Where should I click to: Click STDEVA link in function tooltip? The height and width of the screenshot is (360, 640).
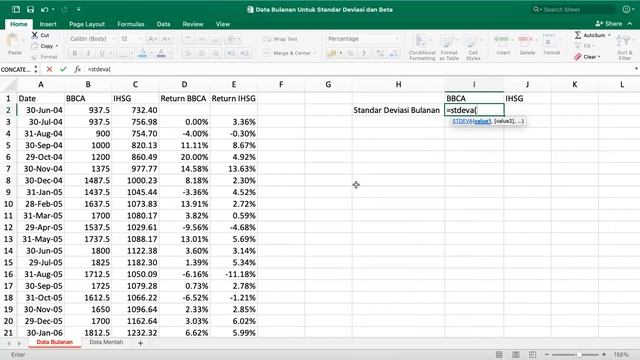(462, 121)
